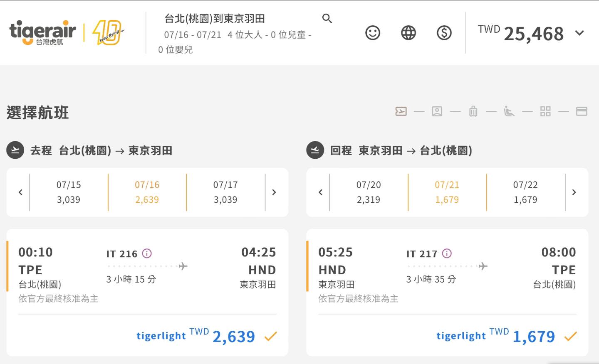599x364 pixels.
Task: Click info icon next to IT 217
Action: [x=447, y=253]
